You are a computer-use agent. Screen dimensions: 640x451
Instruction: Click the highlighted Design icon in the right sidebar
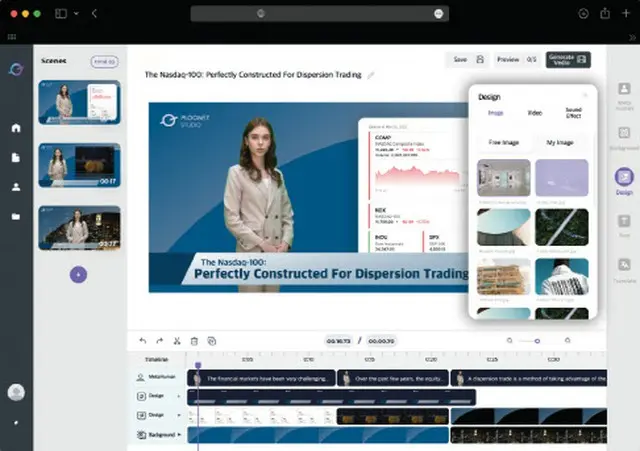624,177
